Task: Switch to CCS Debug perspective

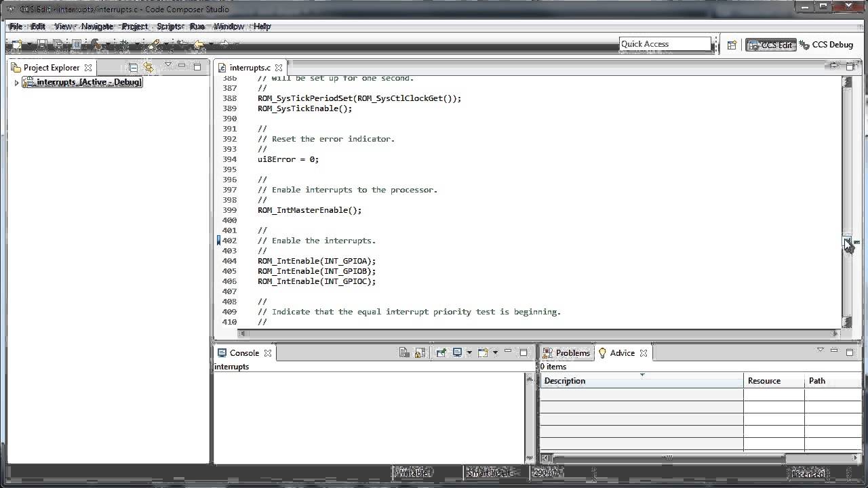Action: (826, 45)
